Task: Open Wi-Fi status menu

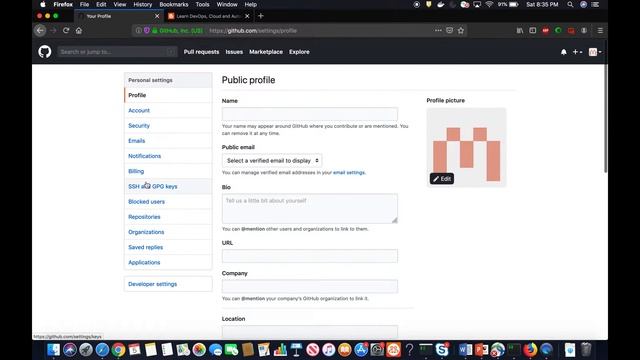Action: click(489, 4)
